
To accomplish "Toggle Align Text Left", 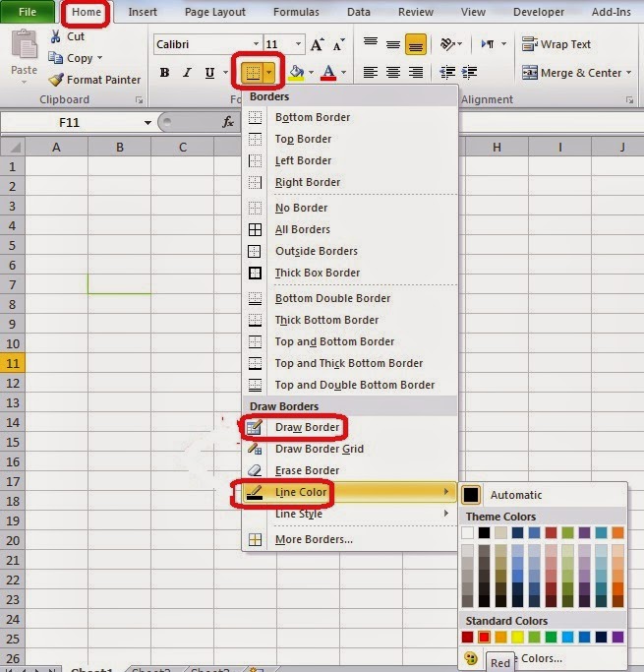I will 371,73.
